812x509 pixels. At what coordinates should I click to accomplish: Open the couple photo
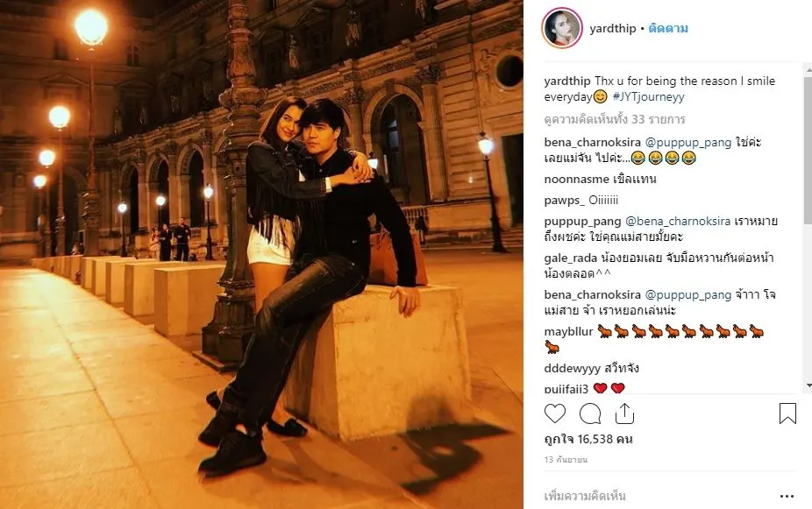(x=261, y=254)
